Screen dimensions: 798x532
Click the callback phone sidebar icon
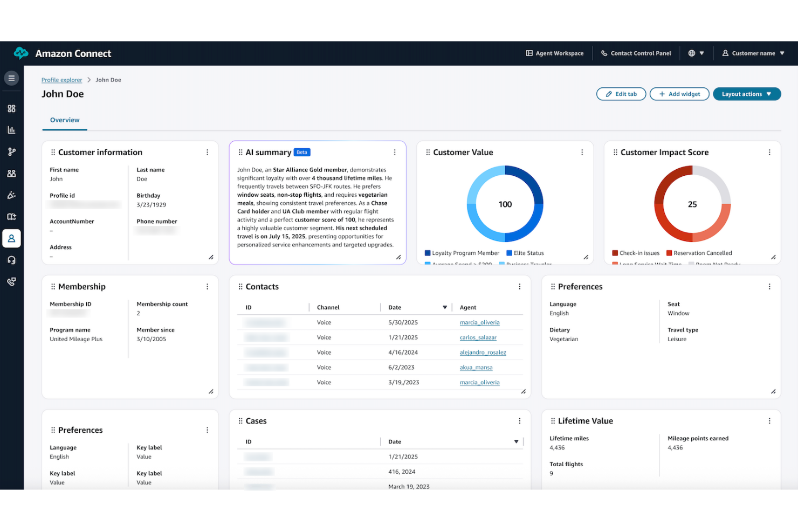(11, 281)
